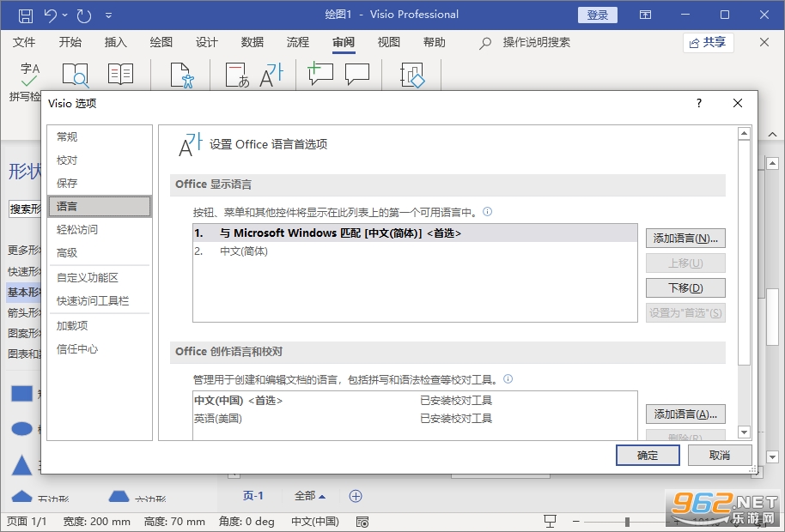
Task: Switch to the 数据 ribbon tab
Action: (253, 43)
